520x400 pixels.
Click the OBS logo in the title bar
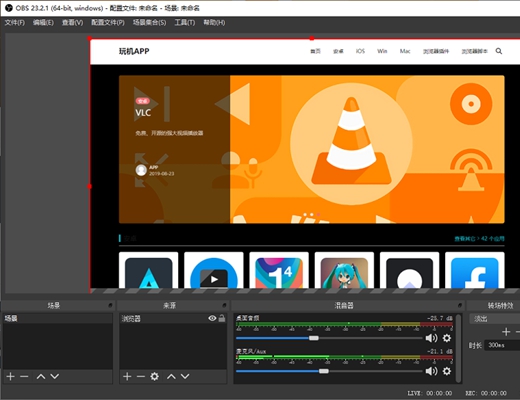tap(9, 8)
